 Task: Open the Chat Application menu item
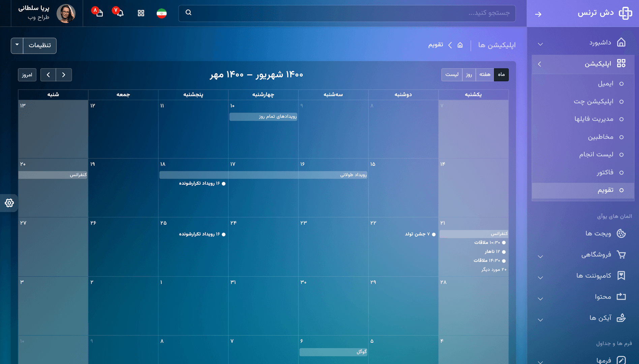(583, 101)
